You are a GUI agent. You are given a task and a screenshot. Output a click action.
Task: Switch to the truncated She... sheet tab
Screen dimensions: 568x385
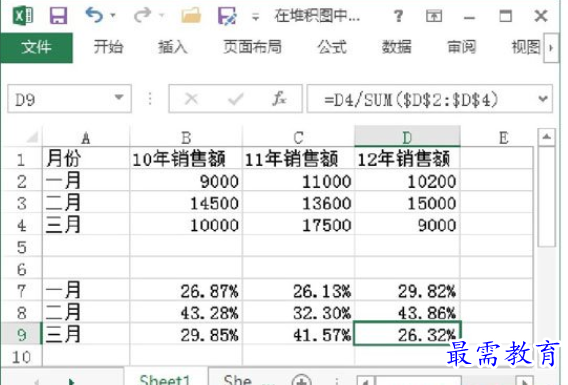pos(238,379)
